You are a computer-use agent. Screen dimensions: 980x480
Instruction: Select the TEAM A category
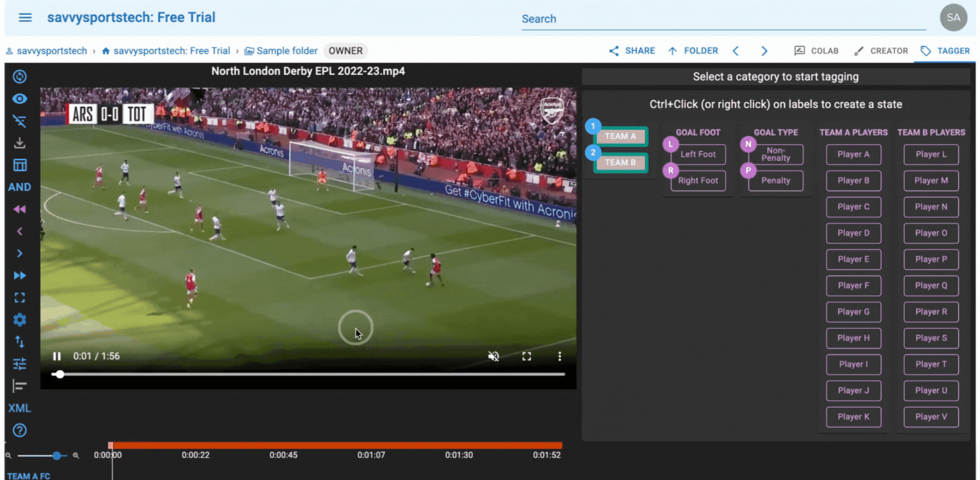pos(621,136)
